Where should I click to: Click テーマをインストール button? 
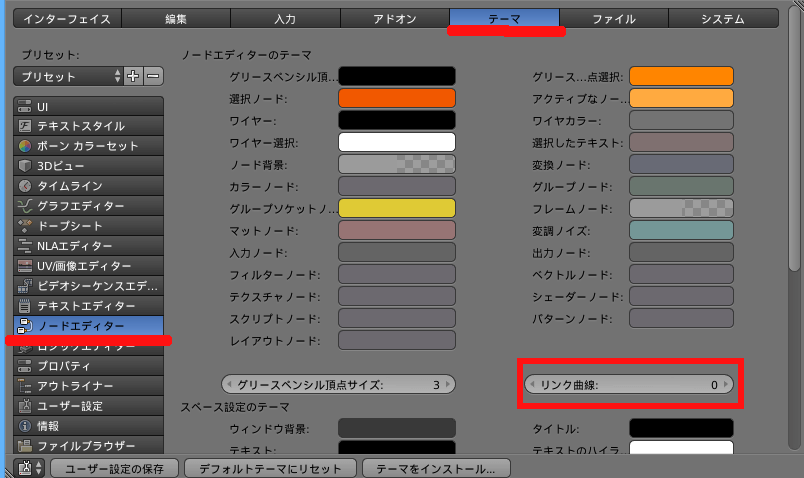[x=436, y=468]
